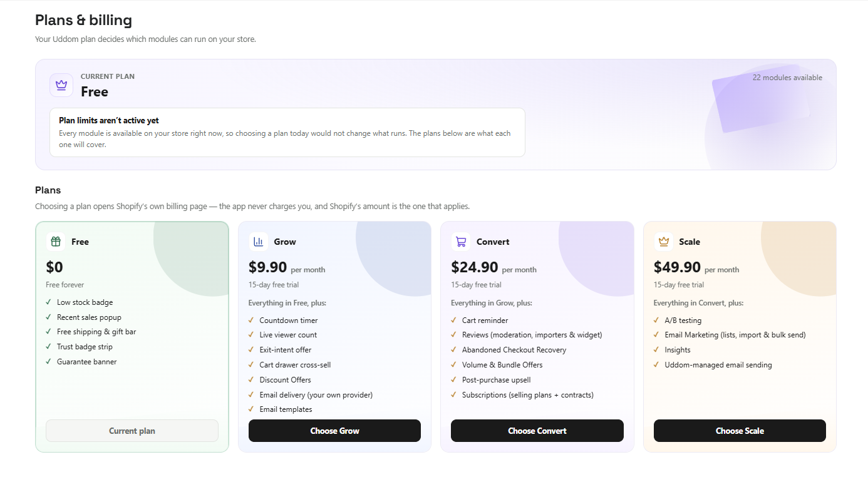
Task: Click the Current plan button
Action: tap(132, 431)
